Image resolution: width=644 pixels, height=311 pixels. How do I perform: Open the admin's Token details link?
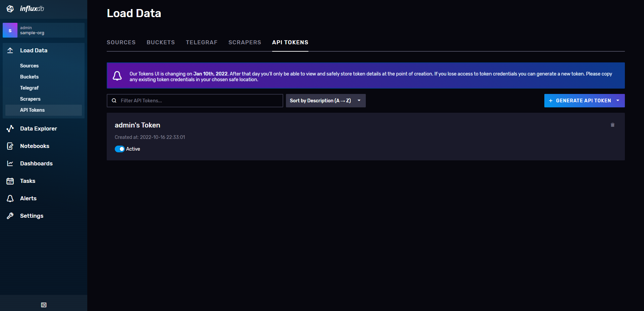pyautogui.click(x=137, y=125)
